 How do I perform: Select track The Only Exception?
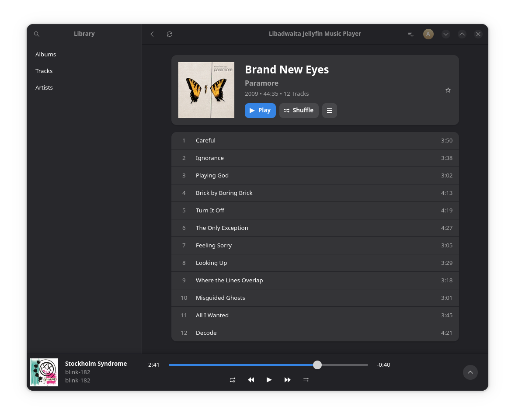pyautogui.click(x=222, y=228)
